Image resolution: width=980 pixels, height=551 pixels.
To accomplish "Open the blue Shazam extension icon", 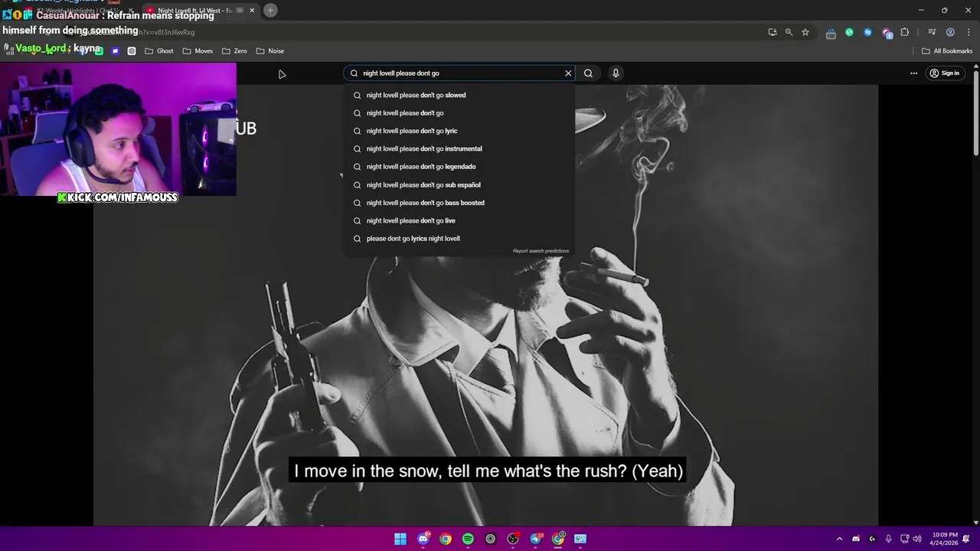I will (x=867, y=32).
